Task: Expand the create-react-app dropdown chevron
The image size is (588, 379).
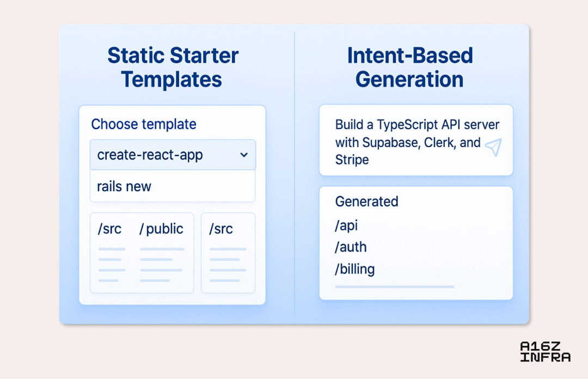Action: [244, 155]
